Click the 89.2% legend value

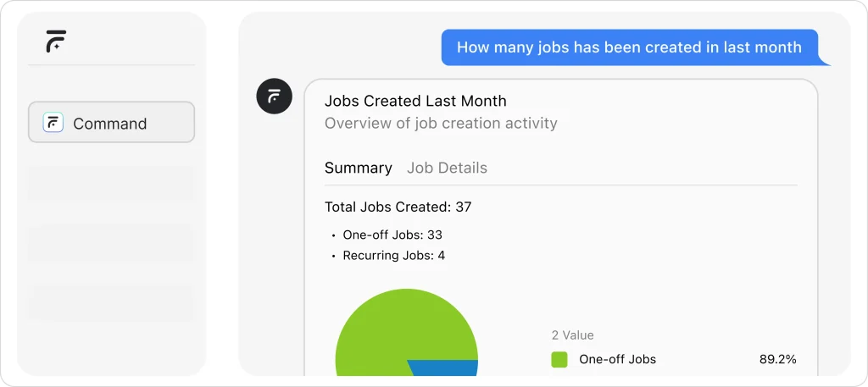777,359
